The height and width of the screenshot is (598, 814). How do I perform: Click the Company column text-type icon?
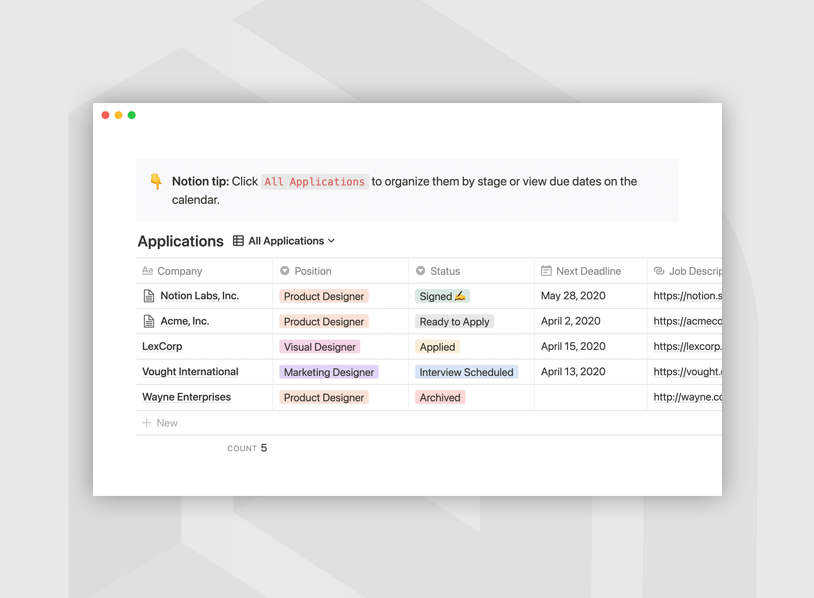click(x=147, y=271)
